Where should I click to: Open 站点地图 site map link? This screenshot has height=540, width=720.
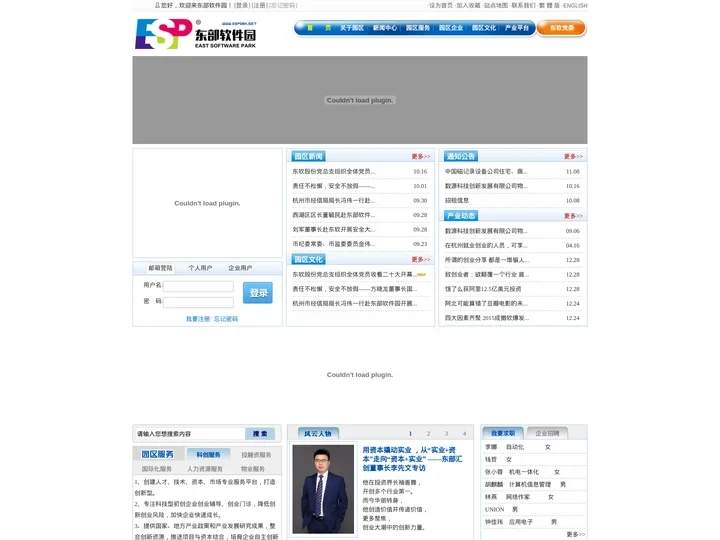(x=496, y=6)
